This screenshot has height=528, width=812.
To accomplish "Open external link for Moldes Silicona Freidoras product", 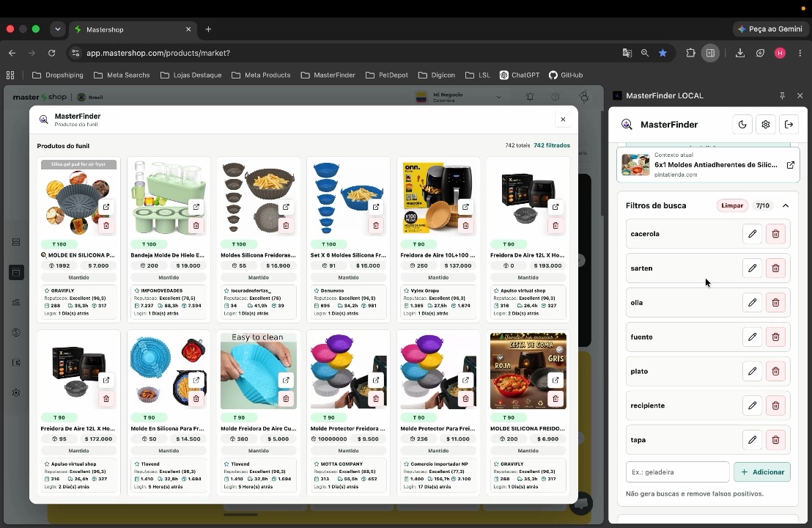I will 286,207.
